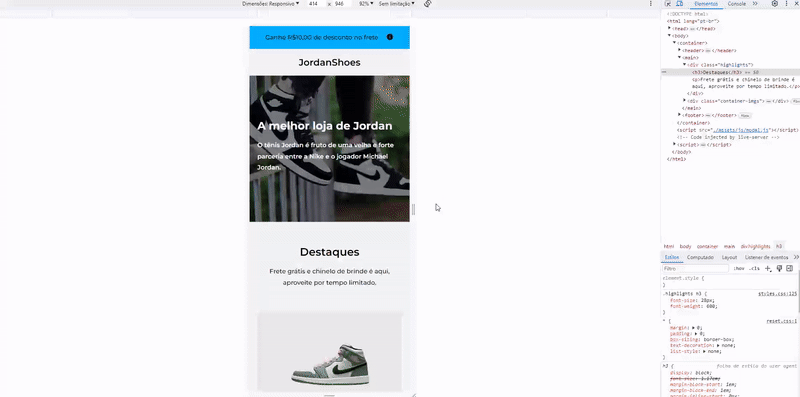The image size is (800, 397).
Task: Switch to Listener de eventos tab
Action: (x=766, y=257)
